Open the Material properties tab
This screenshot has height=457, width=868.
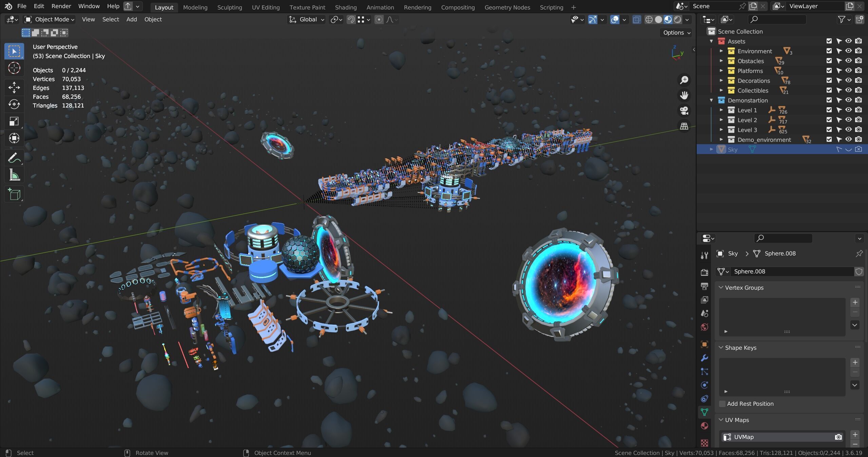point(704,426)
